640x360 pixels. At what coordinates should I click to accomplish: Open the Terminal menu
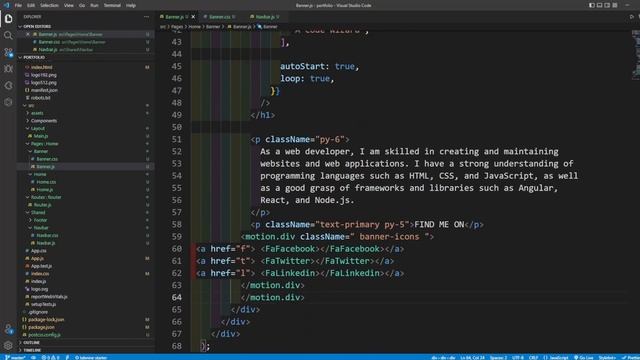[112, 5]
